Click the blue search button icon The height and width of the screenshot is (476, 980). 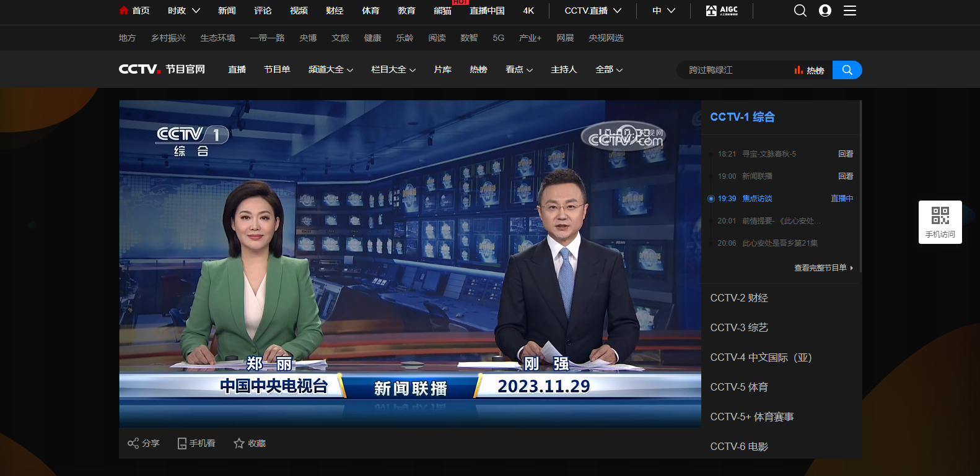(847, 70)
